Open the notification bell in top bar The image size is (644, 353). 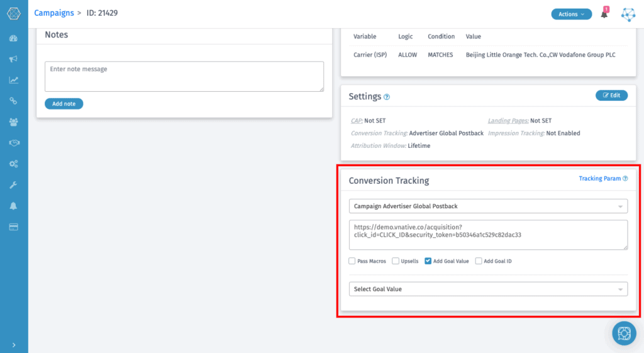tap(604, 14)
